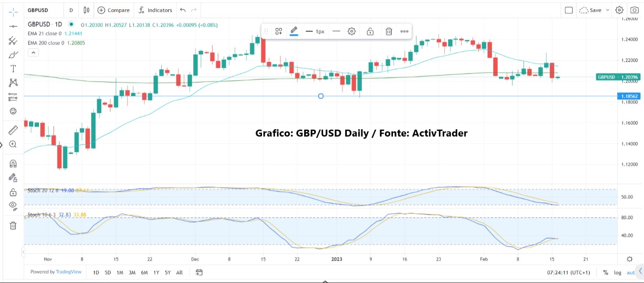The height and width of the screenshot is (283, 644).
Task: Select the Text tool in left toolbar
Action: click(13, 69)
